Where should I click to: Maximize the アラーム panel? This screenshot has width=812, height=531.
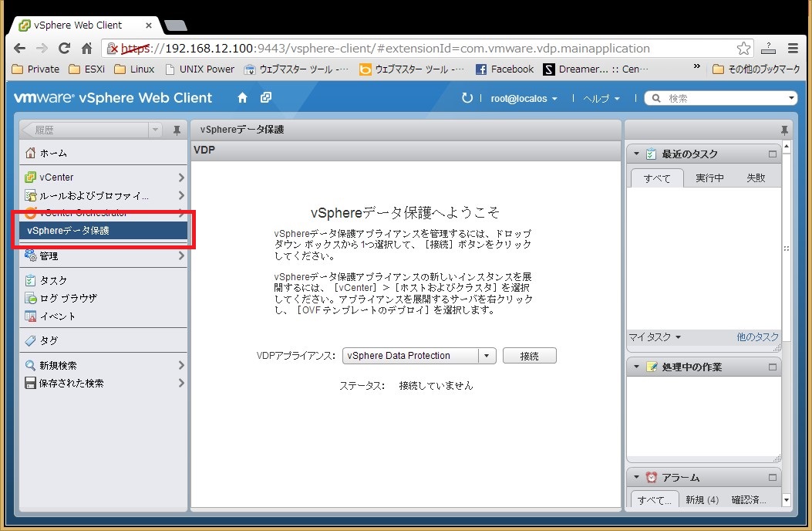[x=773, y=477]
